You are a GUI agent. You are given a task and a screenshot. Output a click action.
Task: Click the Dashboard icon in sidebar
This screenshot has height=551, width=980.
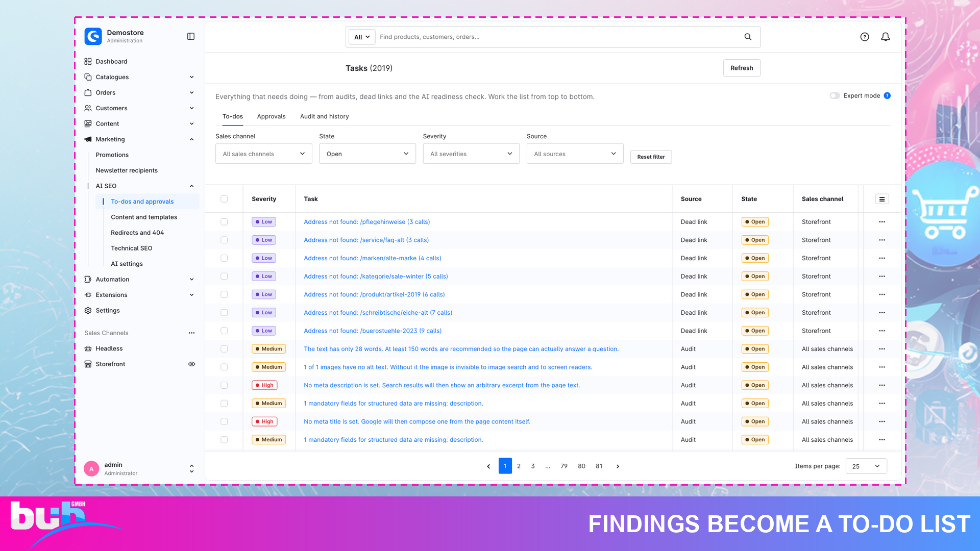coord(88,61)
